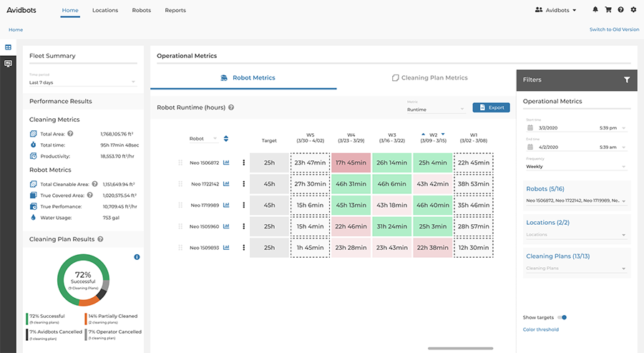Select the monitor view icon in sidebar
This screenshot has width=644, height=353.
pos(8,63)
